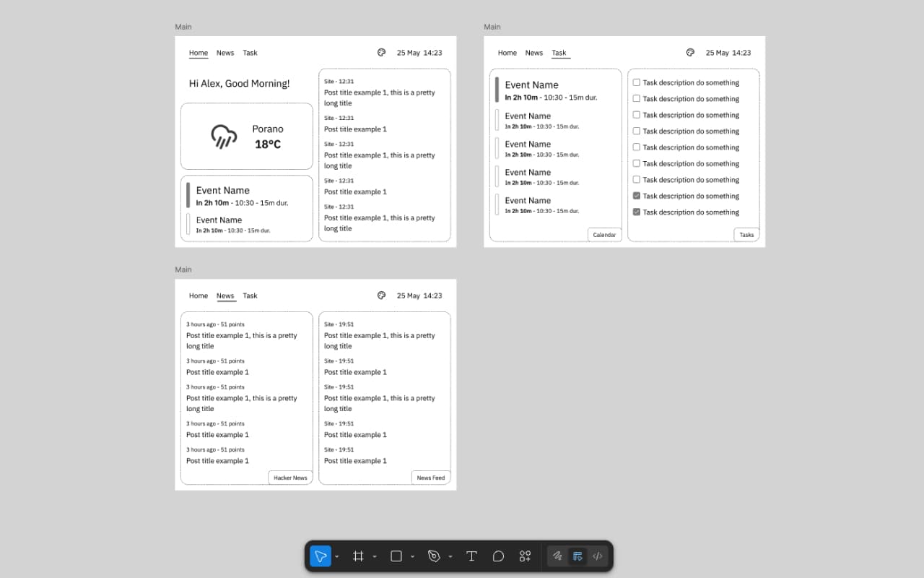Viewport: 924px width, 578px height.
Task: Switch to Design mode in toolbar
Action: coord(577,556)
